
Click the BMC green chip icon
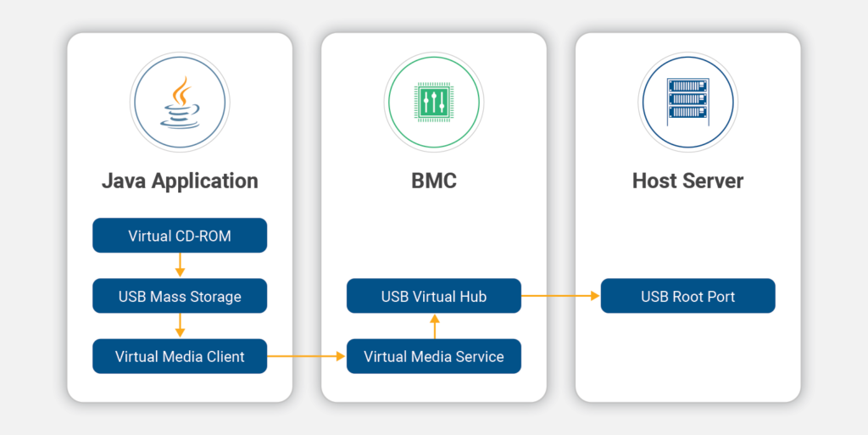coord(434,102)
